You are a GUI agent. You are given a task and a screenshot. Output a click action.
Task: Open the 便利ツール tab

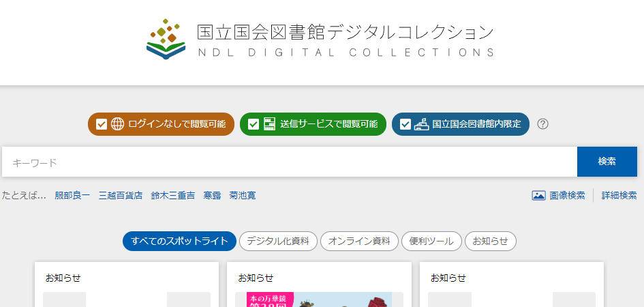[431, 242]
